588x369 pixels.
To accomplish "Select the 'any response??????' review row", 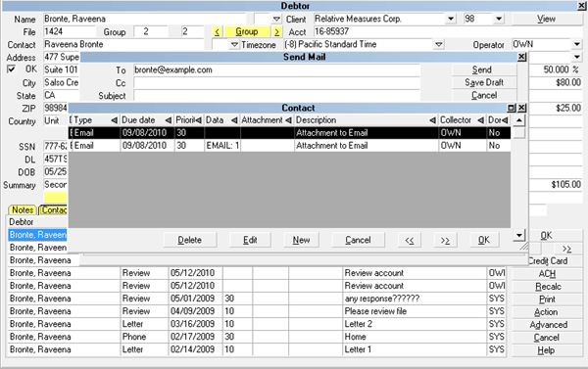I will pyautogui.click(x=257, y=299).
